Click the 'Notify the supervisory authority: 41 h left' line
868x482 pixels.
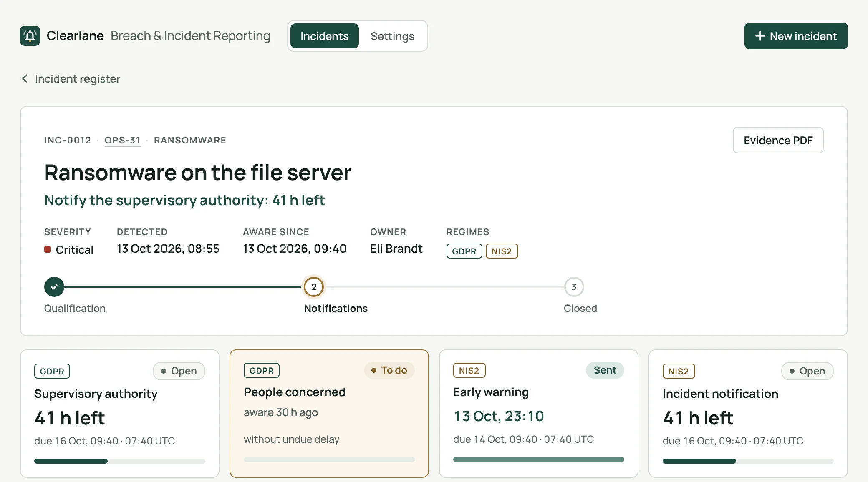(184, 200)
